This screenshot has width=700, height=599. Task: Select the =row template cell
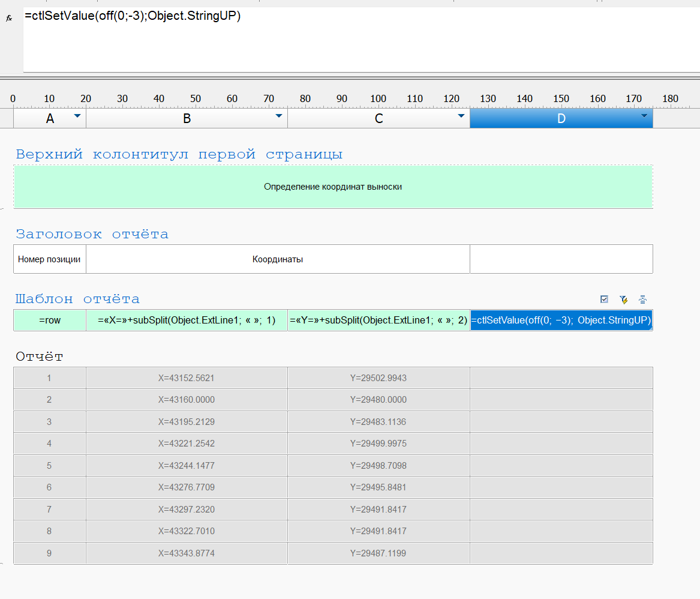(x=50, y=321)
